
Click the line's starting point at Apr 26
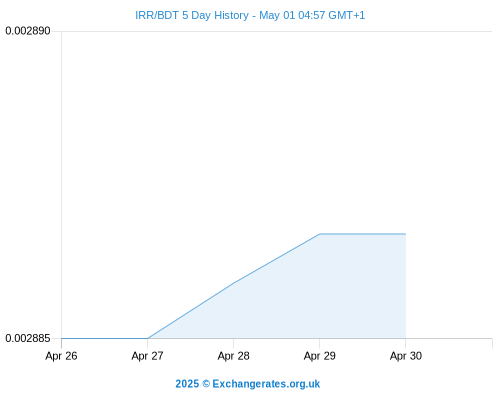point(62,338)
